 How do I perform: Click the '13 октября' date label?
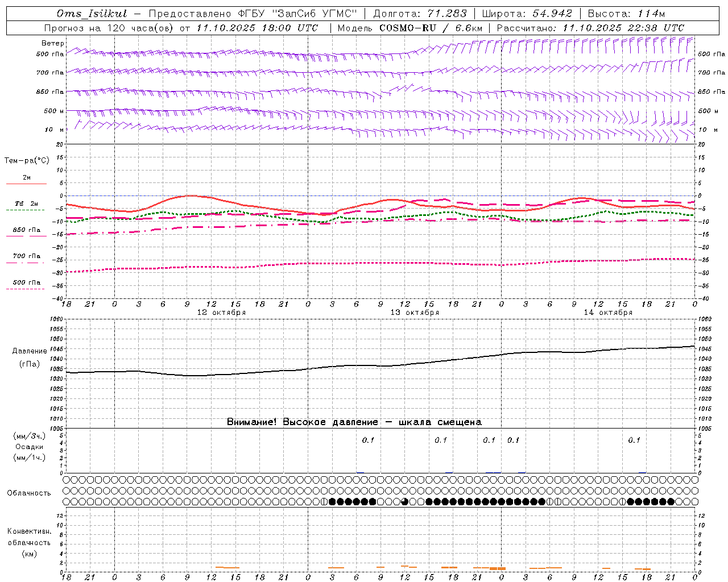[415, 313]
